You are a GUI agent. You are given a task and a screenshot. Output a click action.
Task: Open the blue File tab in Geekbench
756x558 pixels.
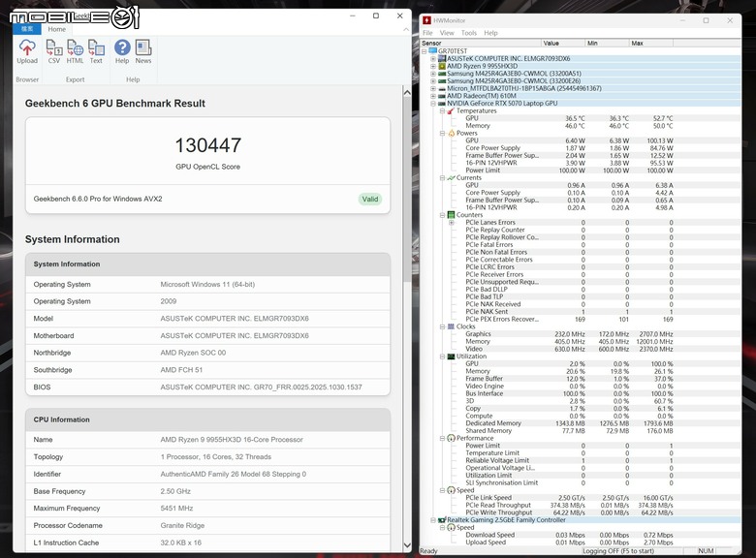point(27,29)
